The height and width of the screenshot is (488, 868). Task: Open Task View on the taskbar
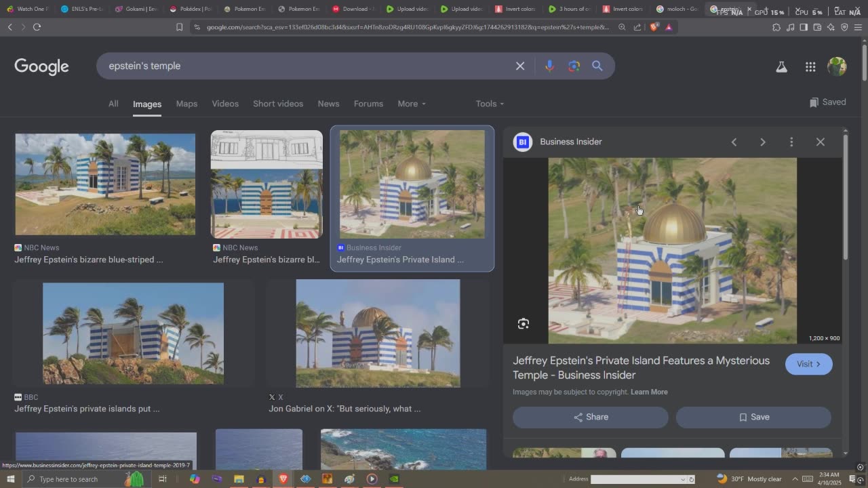163,479
